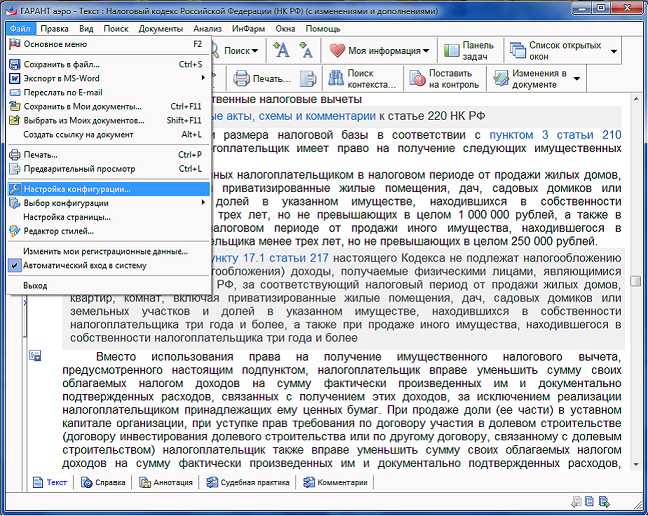Select Печать... in the File menu
This screenshot has width=648, height=516.
coord(109,155)
